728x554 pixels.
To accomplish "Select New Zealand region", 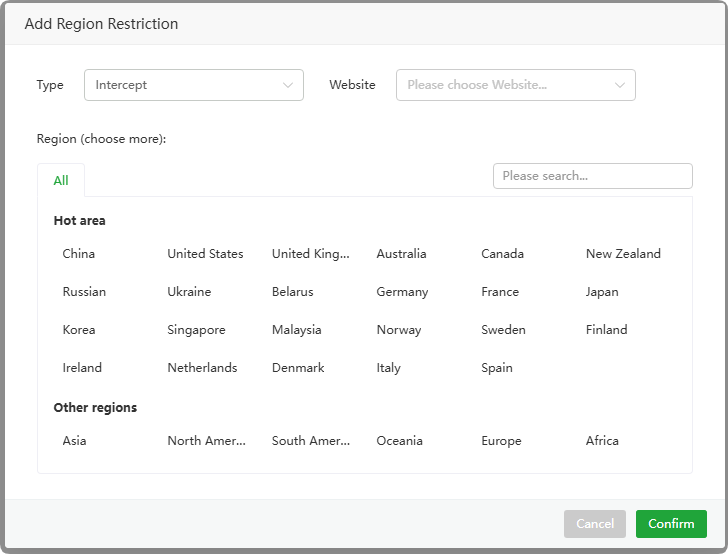I will tap(623, 254).
